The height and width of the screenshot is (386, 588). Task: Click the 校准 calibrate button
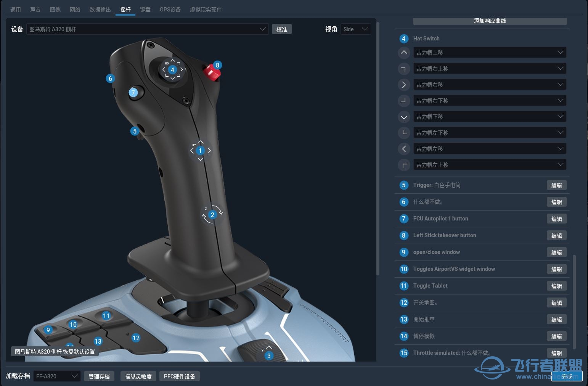pyautogui.click(x=282, y=29)
